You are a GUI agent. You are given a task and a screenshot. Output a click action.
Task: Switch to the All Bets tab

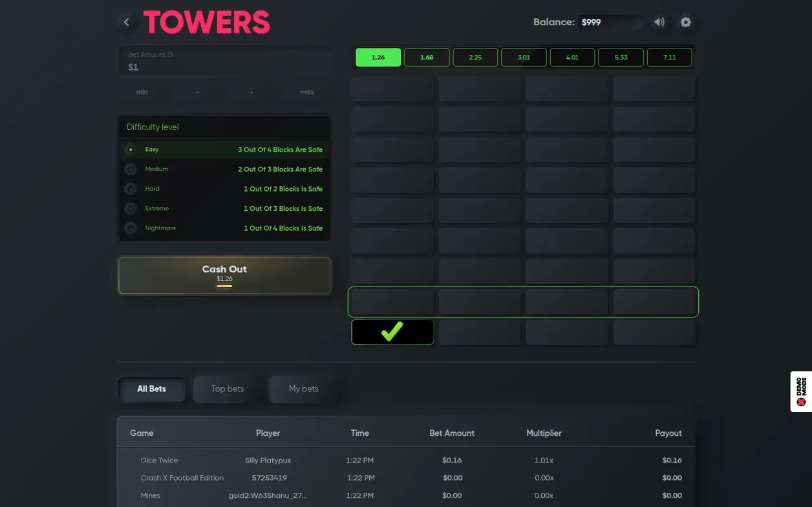tap(151, 389)
